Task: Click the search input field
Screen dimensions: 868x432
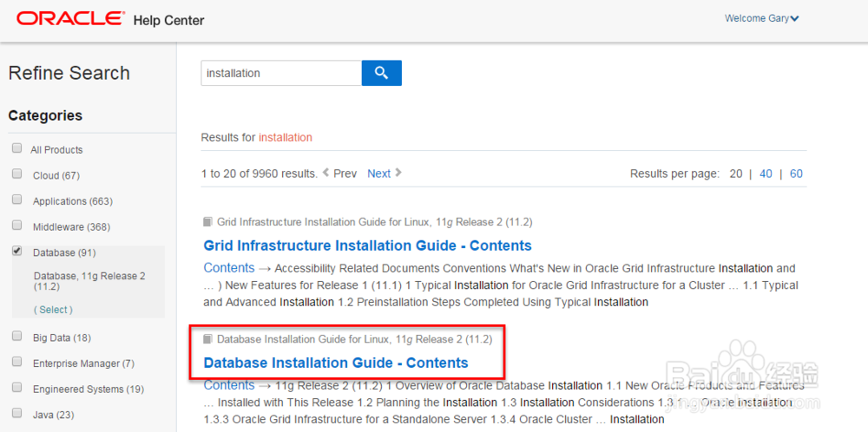Action: tap(280, 73)
